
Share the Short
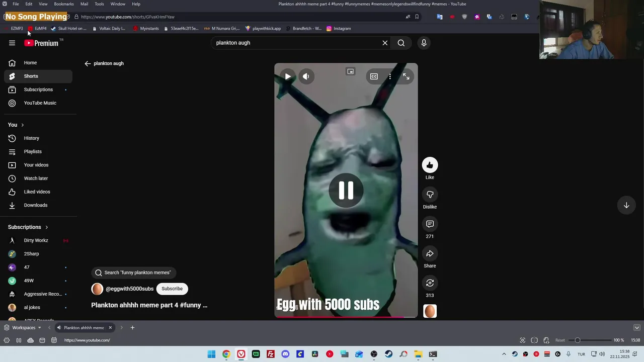(430, 253)
